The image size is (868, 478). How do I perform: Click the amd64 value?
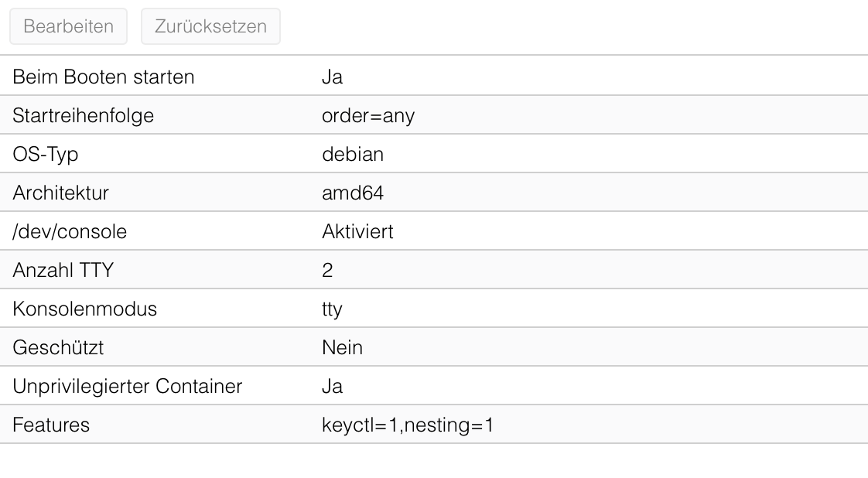point(353,193)
